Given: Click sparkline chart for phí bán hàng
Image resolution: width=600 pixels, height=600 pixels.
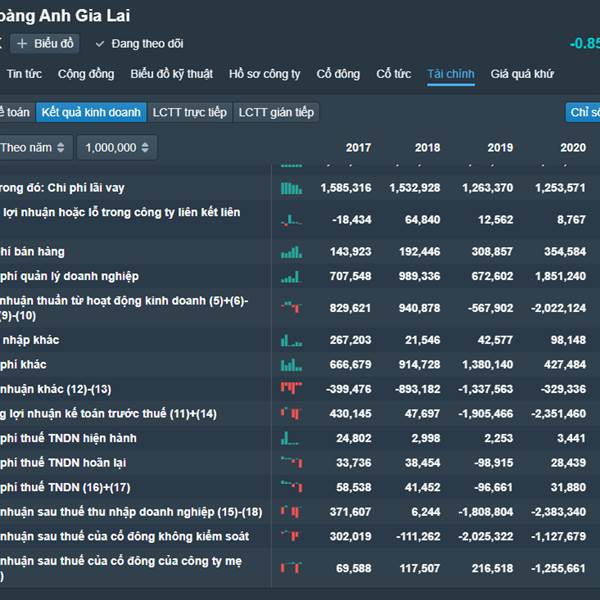Looking at the screenshot, I should (292, 252).
